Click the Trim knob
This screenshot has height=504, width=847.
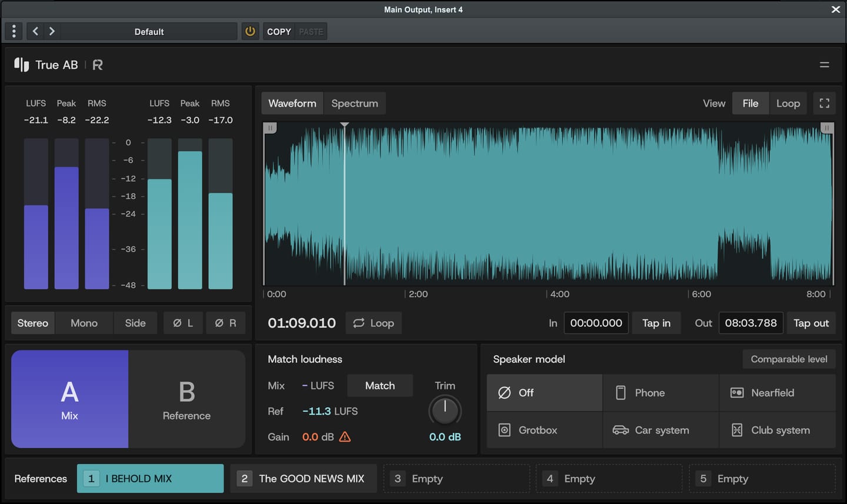[445, 410]
